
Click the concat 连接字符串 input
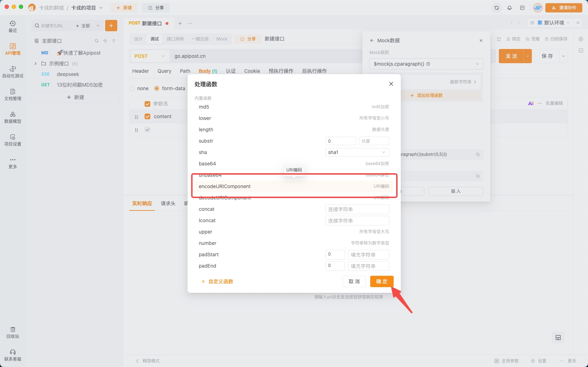click(357, 209)
